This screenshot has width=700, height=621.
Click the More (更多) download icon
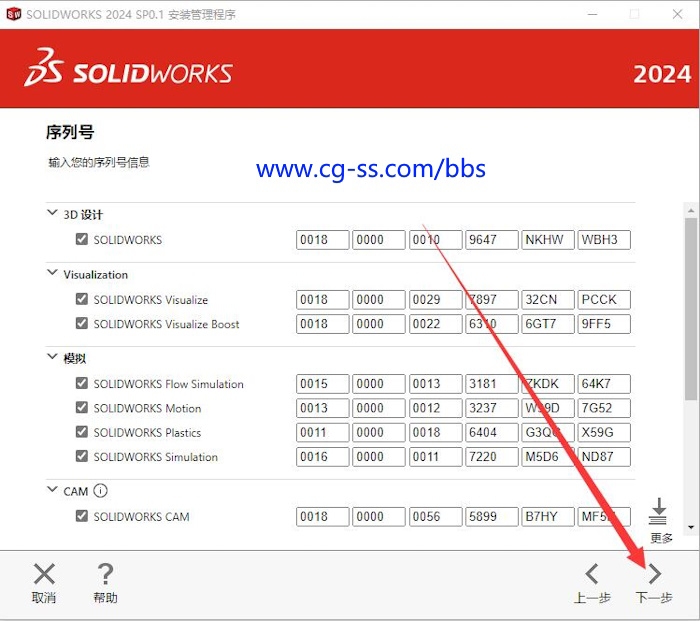click(x=658, y=511)
